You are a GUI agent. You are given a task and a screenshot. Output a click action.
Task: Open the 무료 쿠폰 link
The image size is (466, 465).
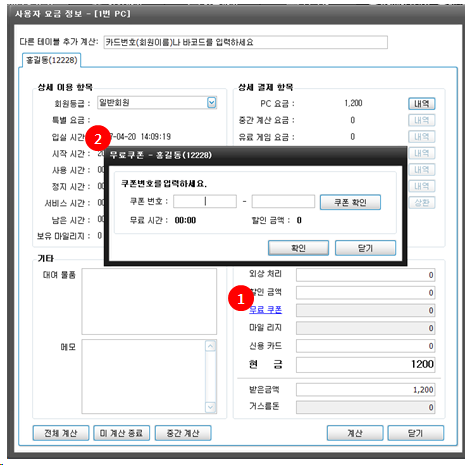pyautogui.click(x=266, y=310)
